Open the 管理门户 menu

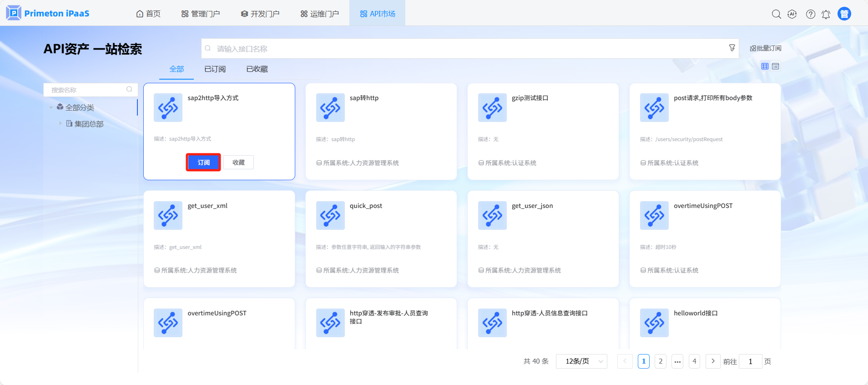point(201,14)
